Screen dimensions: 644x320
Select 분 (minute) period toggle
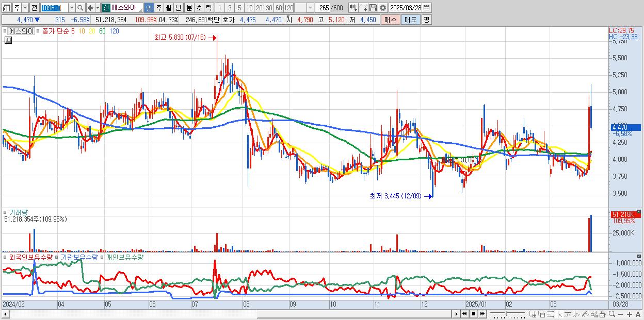pyautogui.click(x=189, y=8)
